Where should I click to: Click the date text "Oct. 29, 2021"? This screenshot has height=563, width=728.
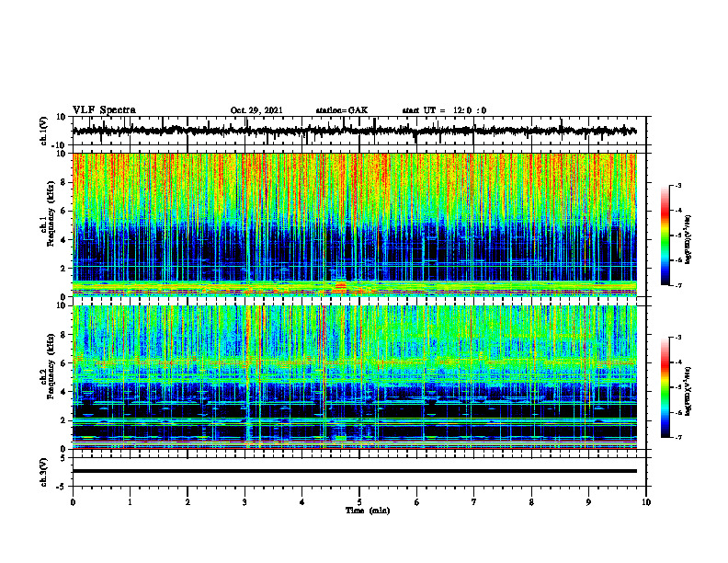point(256,110)
